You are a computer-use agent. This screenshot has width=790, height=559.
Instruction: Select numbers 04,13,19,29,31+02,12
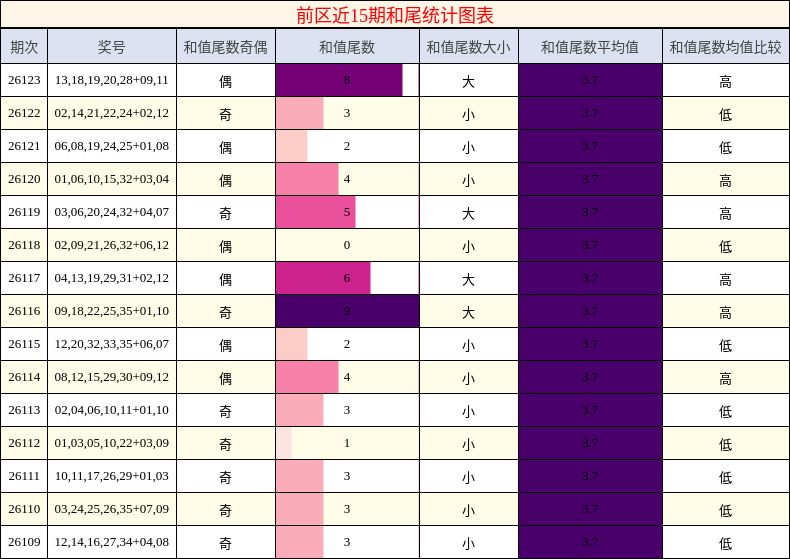point(112,278)
